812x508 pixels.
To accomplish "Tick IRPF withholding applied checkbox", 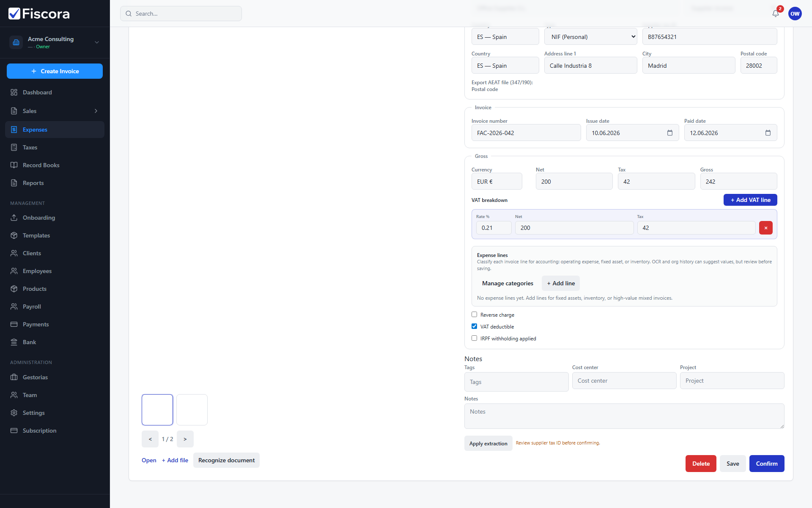I will (475, 338).
